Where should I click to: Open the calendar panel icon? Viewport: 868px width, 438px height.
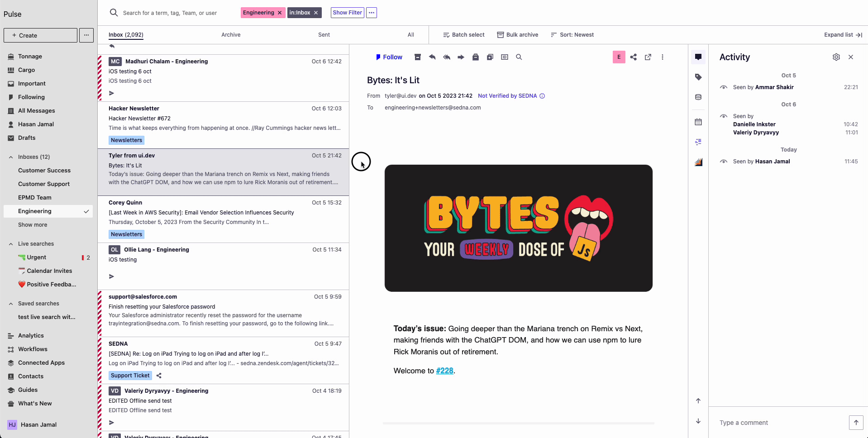click(698, 122)
